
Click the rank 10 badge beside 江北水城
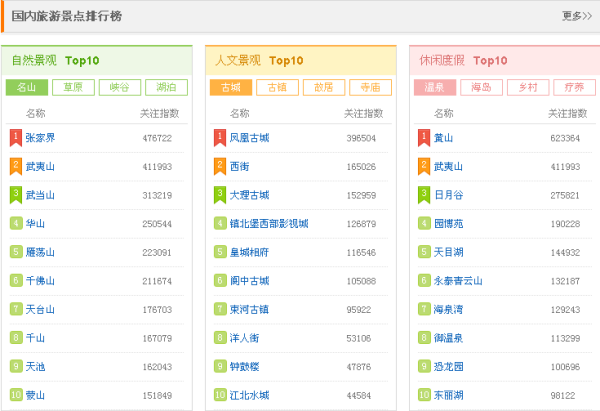coord(220,395)
